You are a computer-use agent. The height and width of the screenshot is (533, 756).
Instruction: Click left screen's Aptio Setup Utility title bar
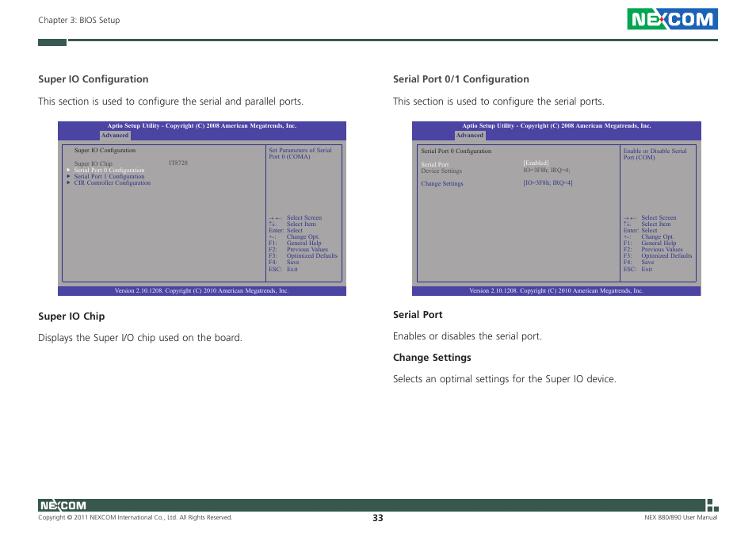click(x=202, y=125)
